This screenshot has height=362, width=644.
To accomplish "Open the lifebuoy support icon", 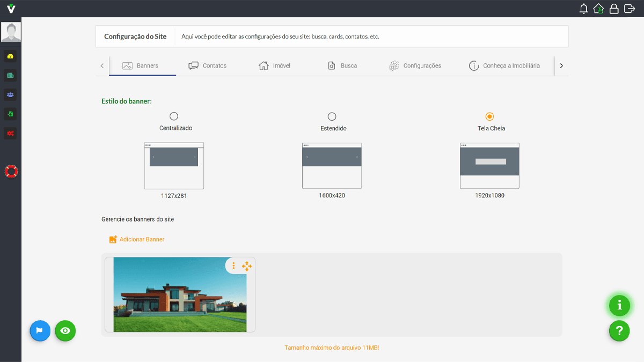I will pyautogui.click(x=11, y=171).
